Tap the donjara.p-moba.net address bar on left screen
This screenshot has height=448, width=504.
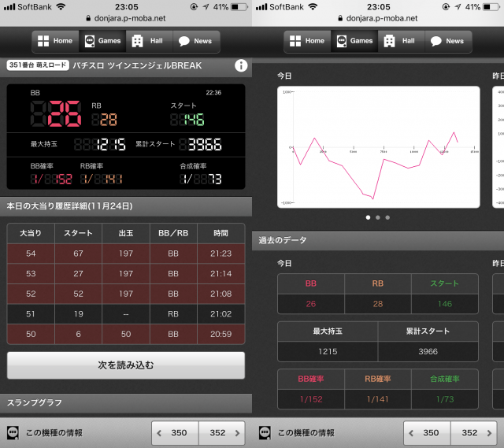click(x=126, y=17)
